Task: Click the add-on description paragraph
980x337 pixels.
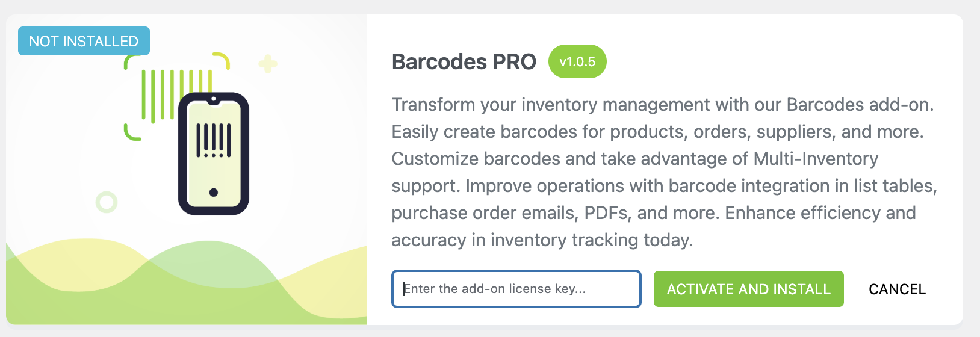Action: pyautogui.click(x=664, y=172)
